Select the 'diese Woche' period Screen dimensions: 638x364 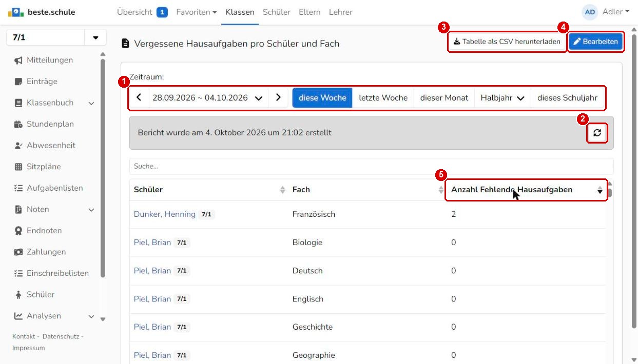(322, 97)
